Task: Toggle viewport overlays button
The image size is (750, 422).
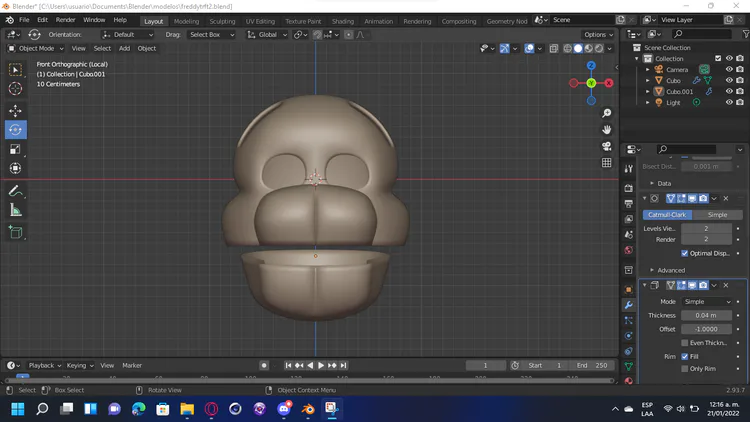Action: click(x=529, y=48)
